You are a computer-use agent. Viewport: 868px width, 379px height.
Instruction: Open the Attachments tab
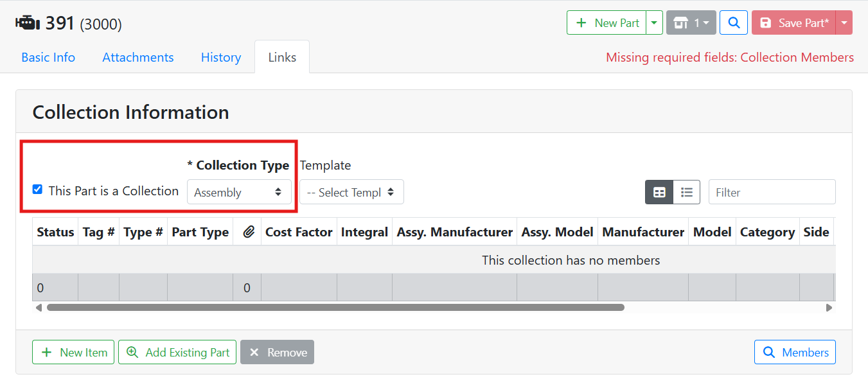click(138, 57)
